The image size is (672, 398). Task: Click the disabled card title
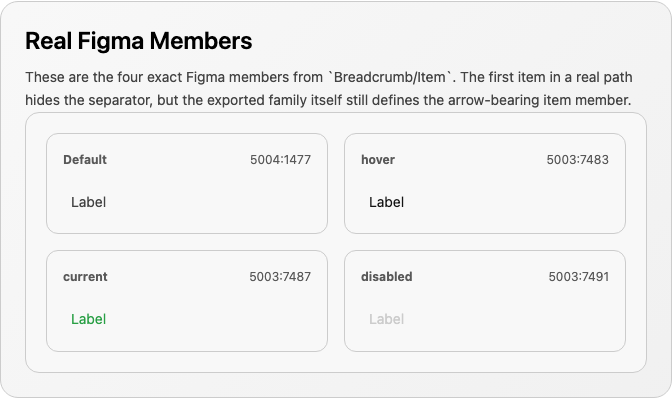(x=387, y=277)
